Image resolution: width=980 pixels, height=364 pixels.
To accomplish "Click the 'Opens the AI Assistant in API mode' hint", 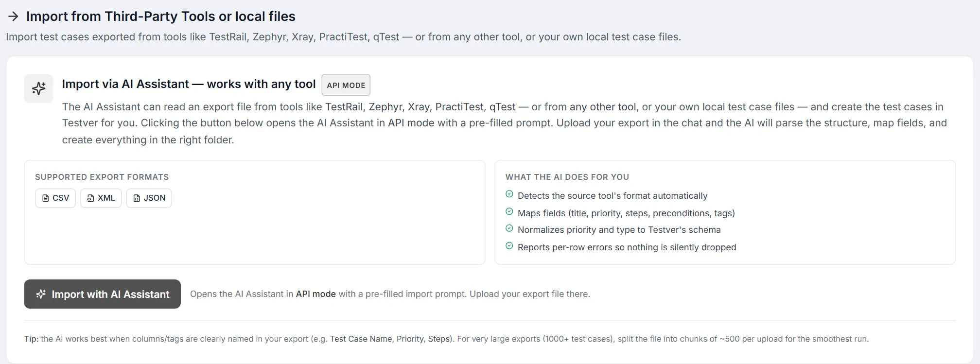I will click(x=390, y=294).
